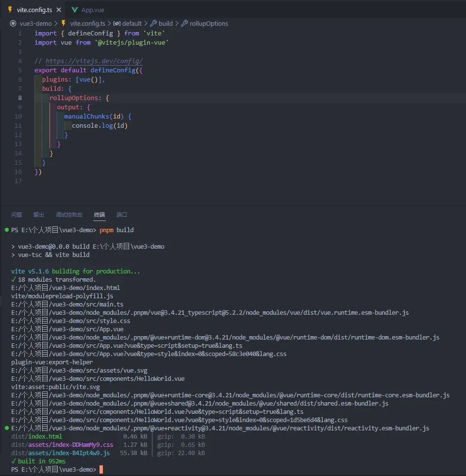Screen dimensions: 466x476
Task: Open the vue3-demo breadcrumb
Action: coord(36,23)
